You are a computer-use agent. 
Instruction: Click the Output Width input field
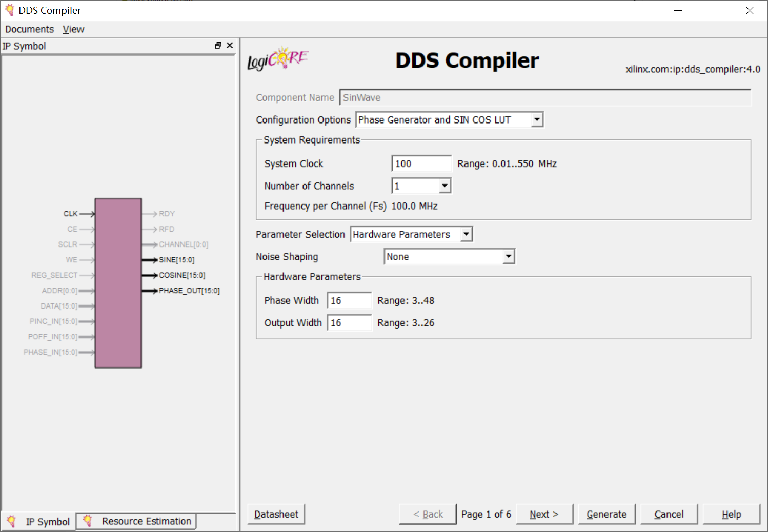[x=349, y=323]
